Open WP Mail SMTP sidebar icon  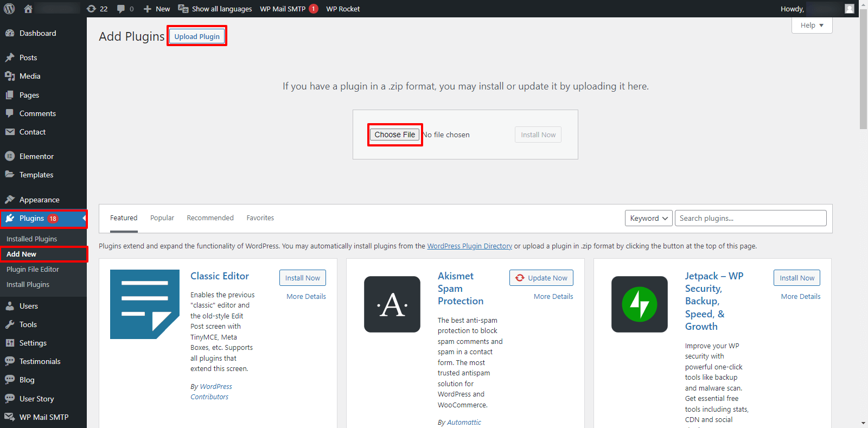(10, 417)
